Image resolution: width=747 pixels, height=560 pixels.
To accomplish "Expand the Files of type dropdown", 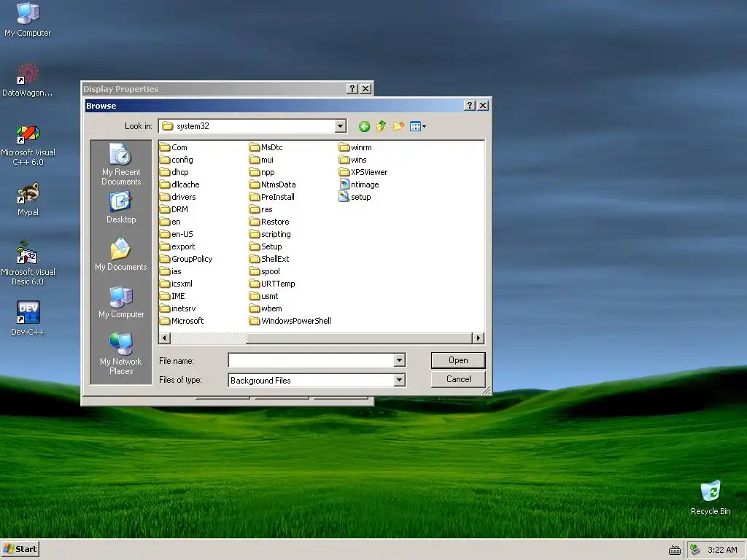I will click(400, 380).
